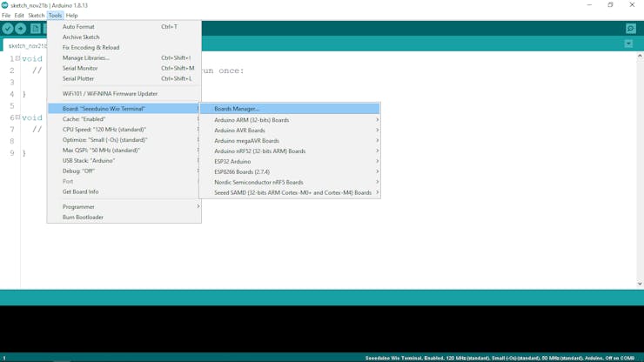Viewport: 644px width, 362px height.
Task: Open WiFi101 / WiFiNINA Firmware Updater
Action: coord(124,94)
